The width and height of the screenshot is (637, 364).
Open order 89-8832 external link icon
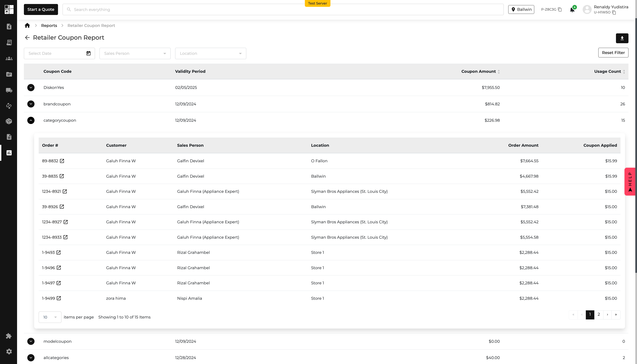(62, 161)
